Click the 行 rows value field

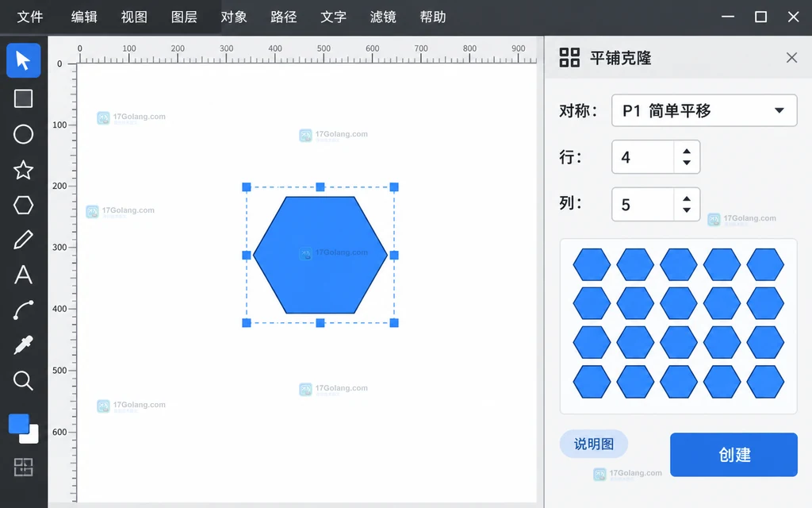[x=642, y=157]
